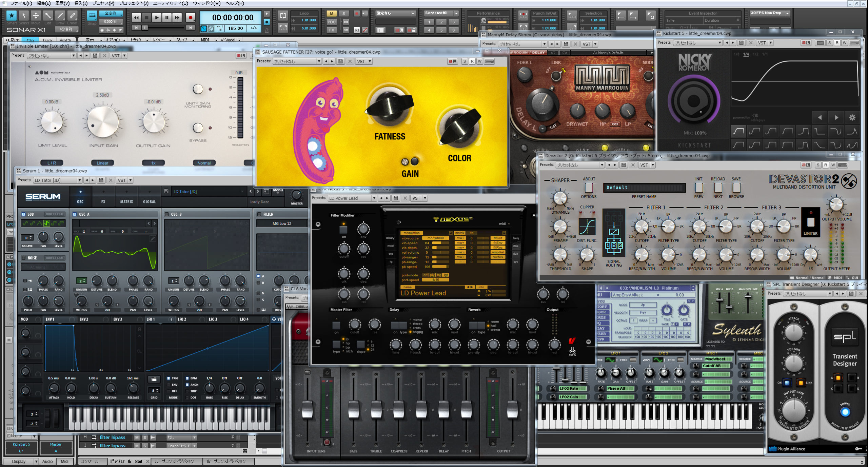The image size is (868, 467).
Task: Toggle the Loop on/off icon
Action: coord(283,16)
